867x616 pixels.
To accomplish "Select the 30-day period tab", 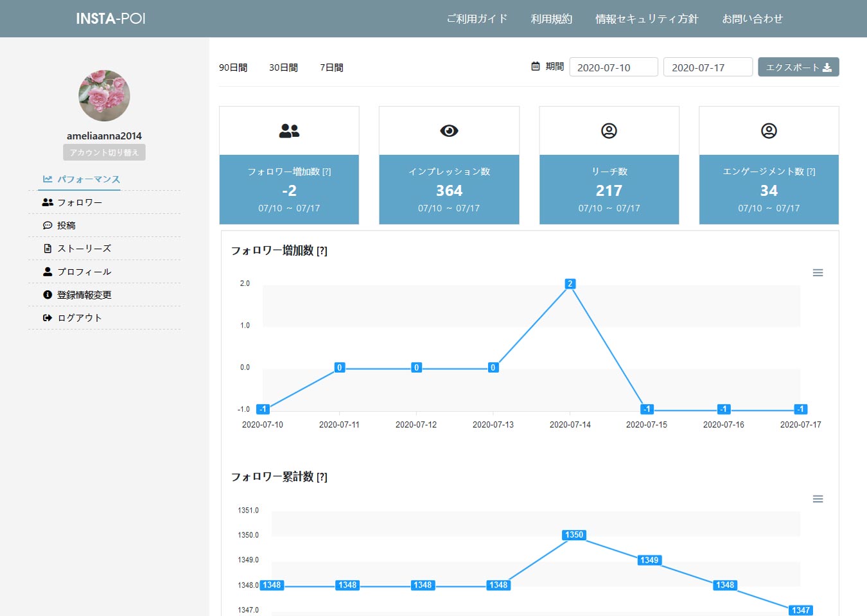I will click(x=283, y=67).
